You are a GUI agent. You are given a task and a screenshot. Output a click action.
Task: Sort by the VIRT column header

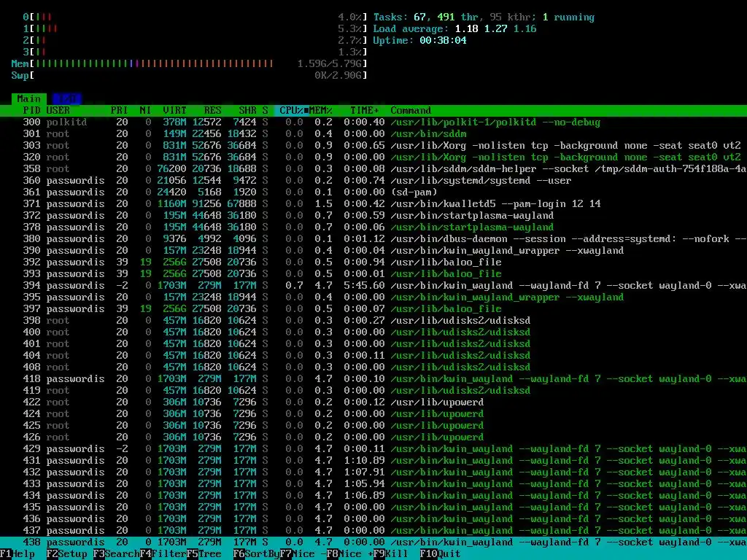pyautogui.click(x=174, y=111)
